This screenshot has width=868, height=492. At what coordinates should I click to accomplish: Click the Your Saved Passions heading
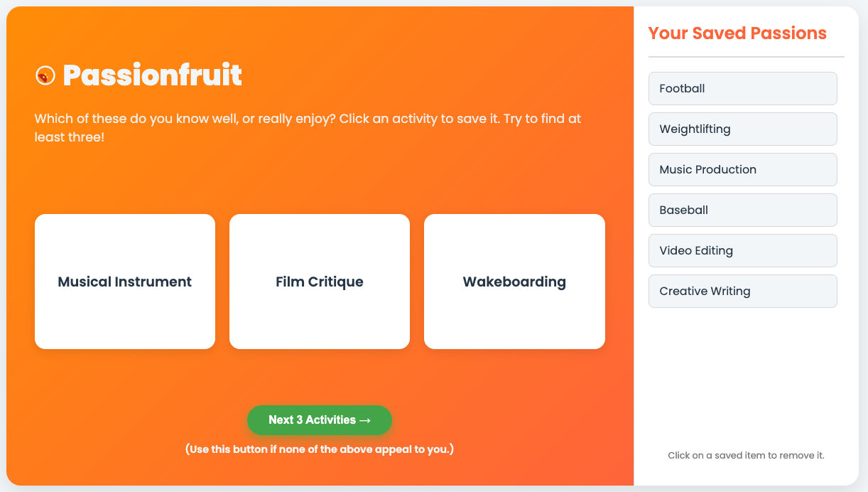[737, 33]
